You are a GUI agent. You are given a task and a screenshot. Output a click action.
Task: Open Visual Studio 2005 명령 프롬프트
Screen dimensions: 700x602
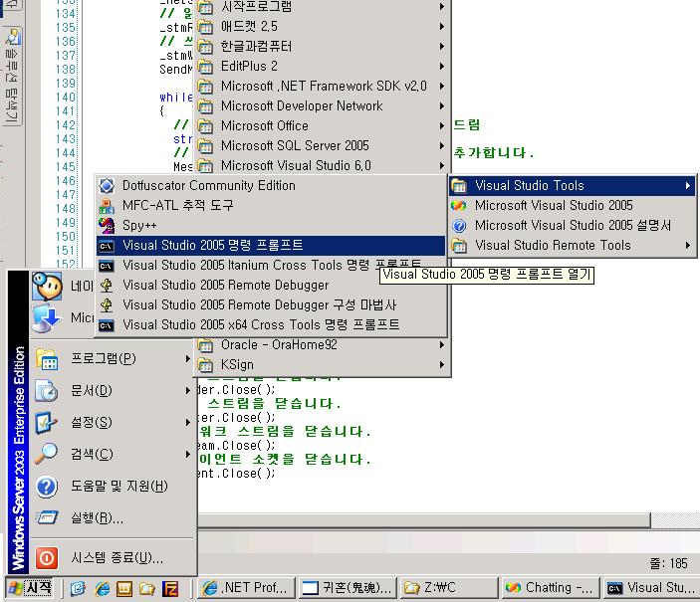coord(271,246)
